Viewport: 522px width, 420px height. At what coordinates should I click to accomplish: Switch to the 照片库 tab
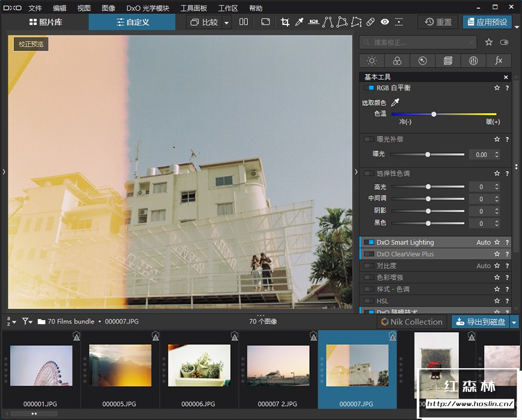(x=47, y=21)
